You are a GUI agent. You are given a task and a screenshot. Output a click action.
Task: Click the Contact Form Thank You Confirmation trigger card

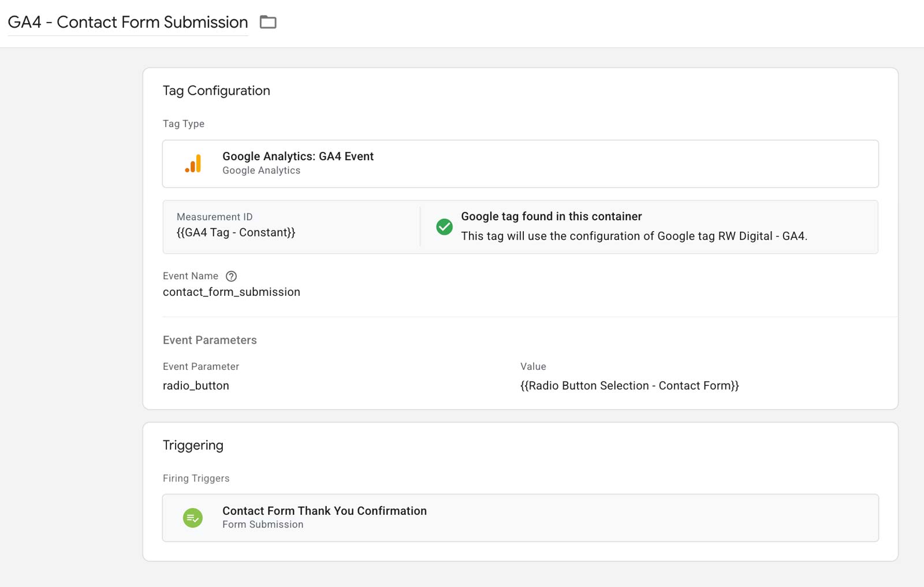[x=324, y=511]
